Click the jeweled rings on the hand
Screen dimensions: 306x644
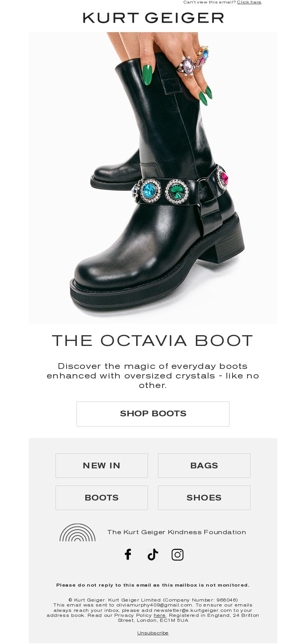[x=194, y=60]
